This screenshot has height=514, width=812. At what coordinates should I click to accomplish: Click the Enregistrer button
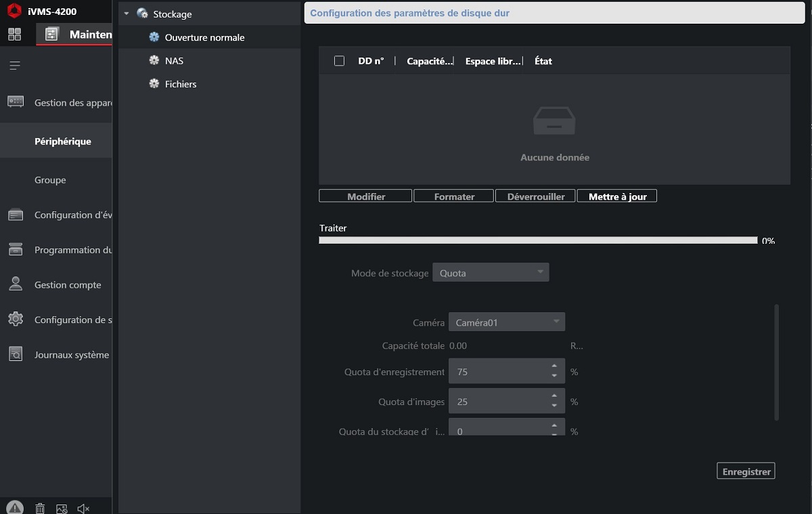pos(746,471)
